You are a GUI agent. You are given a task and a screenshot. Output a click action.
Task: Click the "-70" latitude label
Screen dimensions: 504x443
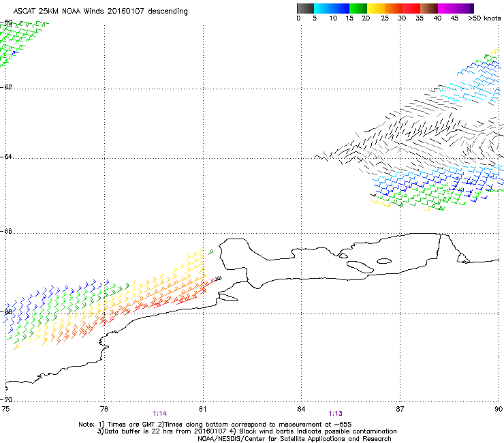pyautogui.click(x=6, y=400)
